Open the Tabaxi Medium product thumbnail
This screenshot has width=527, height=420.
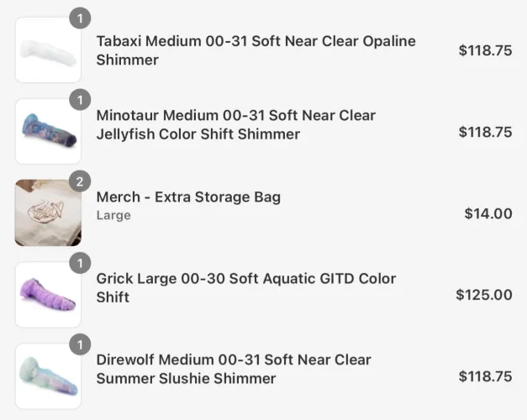click(48, 50)
